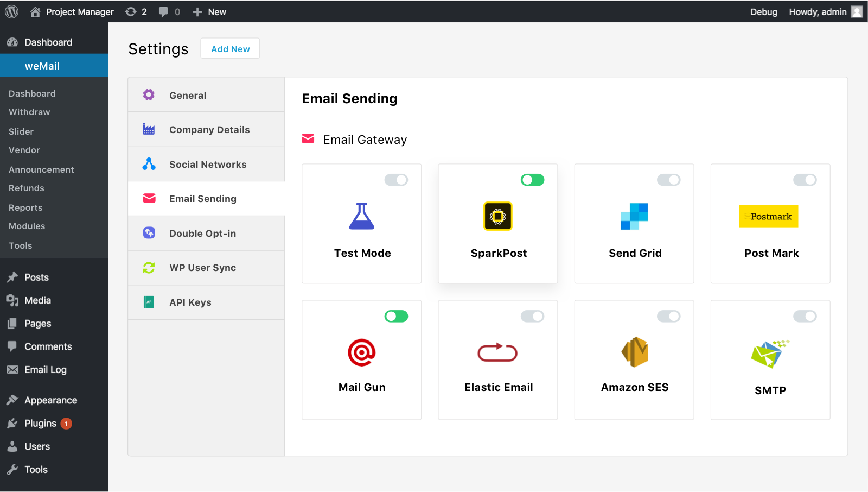Disable the SparkPost gateway toggle

532,180
